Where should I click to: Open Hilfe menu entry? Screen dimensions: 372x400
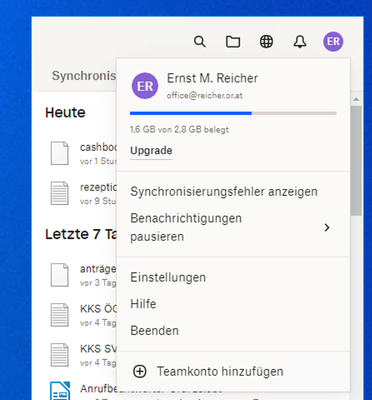click(143, 304)
